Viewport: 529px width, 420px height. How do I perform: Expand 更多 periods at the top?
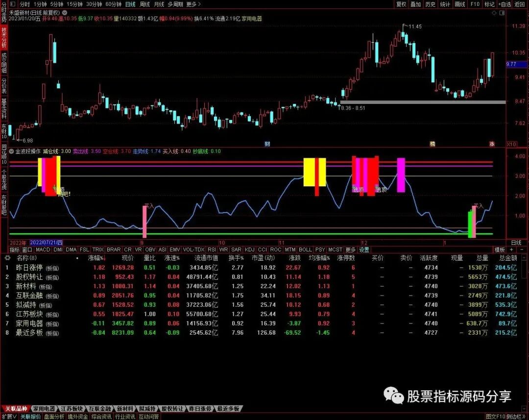[x=193, y=4]
